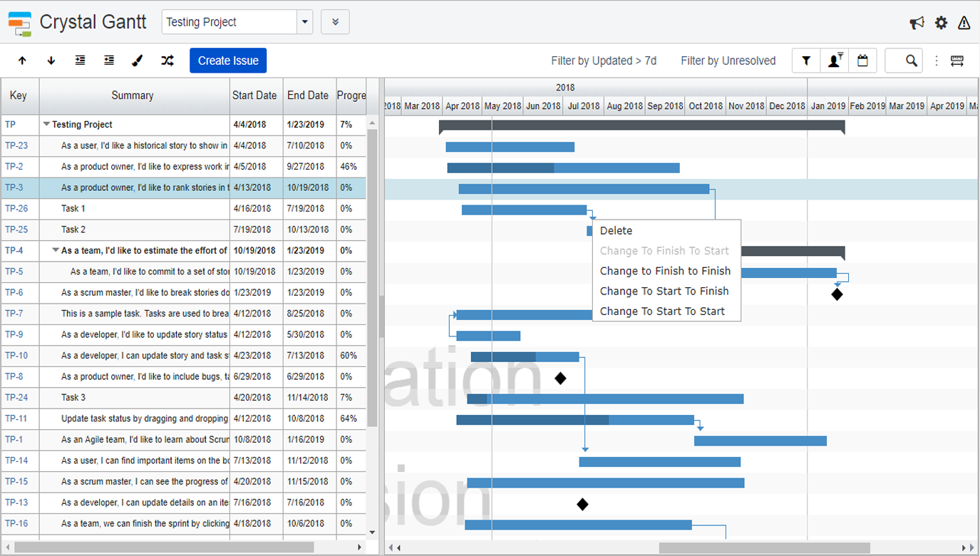Open issue link TP-16
The width and height of the screenshot is (980, 556).
[16, 523]
